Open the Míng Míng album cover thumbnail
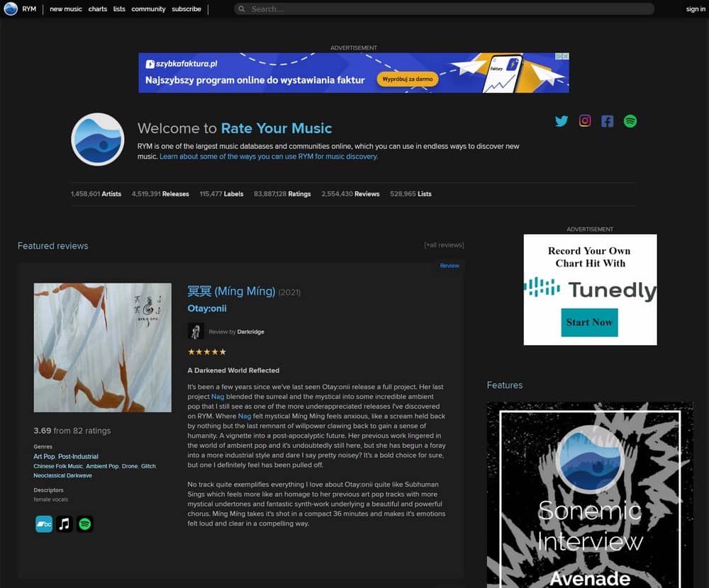Viewport: 709px width, 588px height. (103, 348)
